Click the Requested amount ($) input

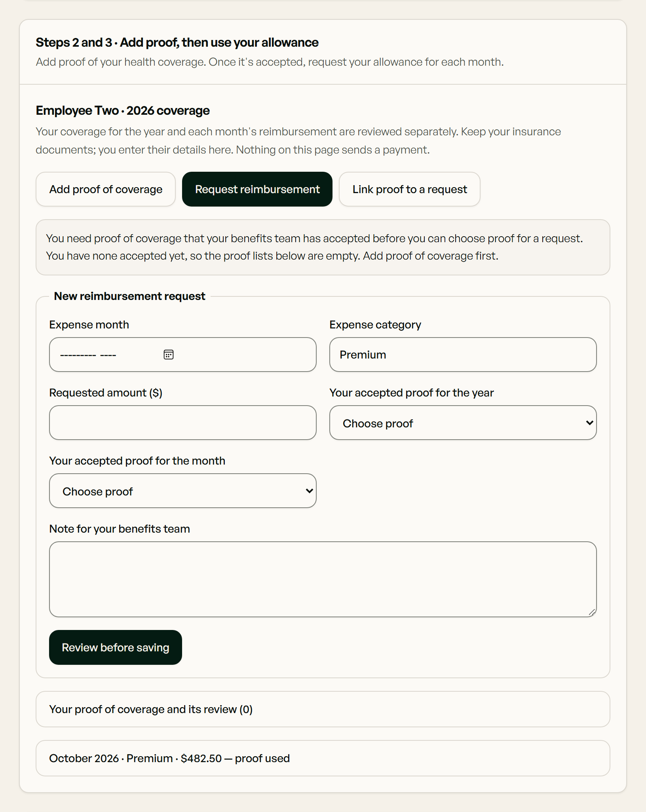tap(183, 423)
